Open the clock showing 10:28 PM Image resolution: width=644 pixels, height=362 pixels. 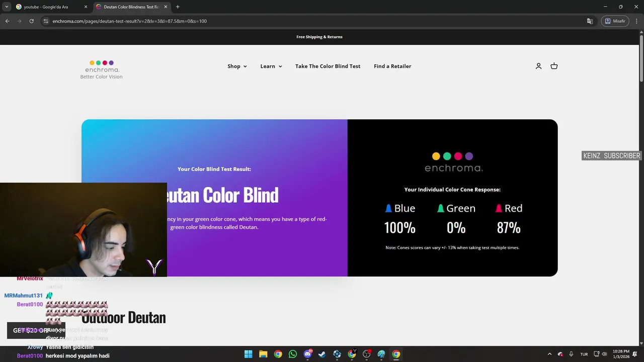[620, 354]
